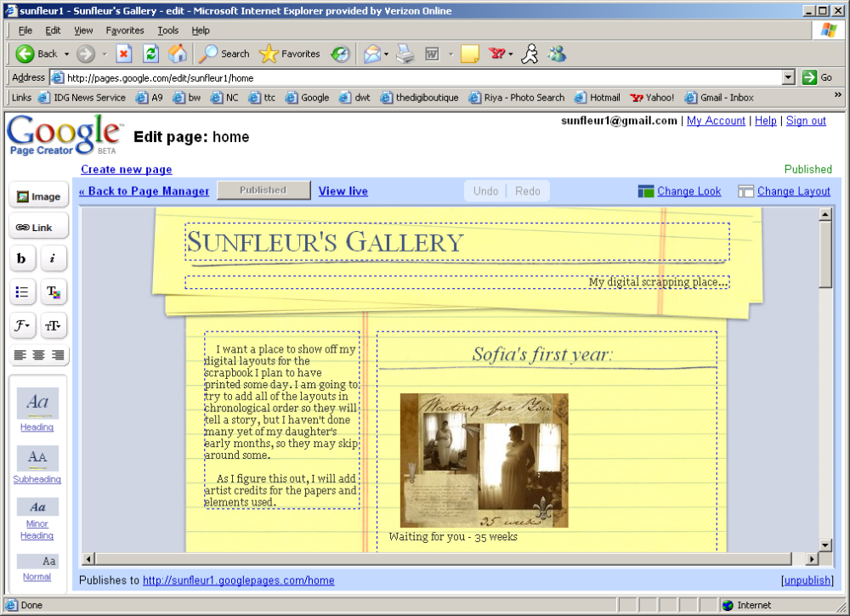The width and height of the screenshot is (850, 616).
Task: Open the font size dropdown
Action: (x=53, y=325)
